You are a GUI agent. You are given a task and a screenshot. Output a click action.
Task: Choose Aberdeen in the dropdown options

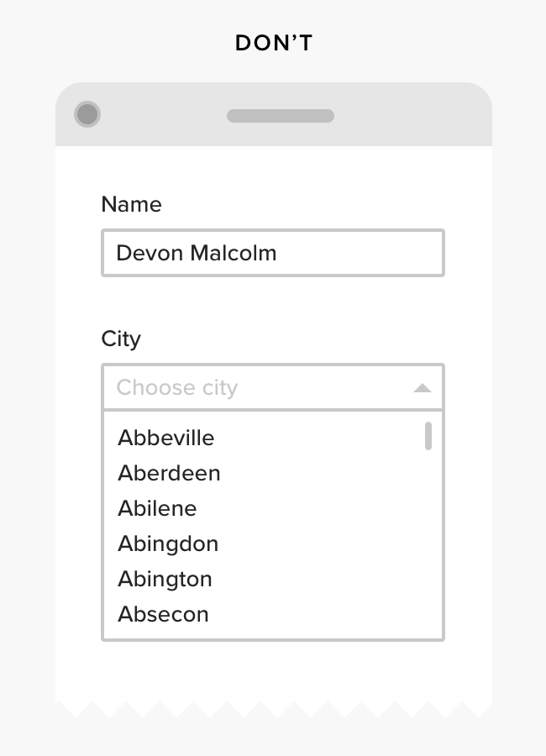coord(169,473)
